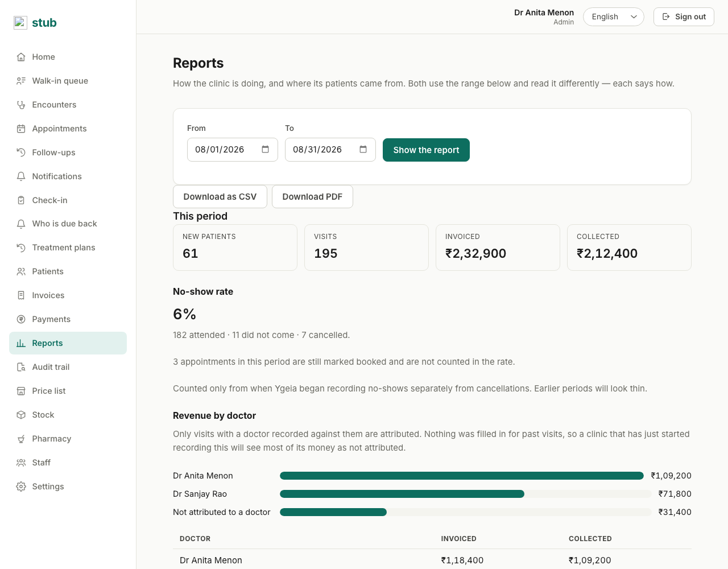The image size is (728, 569).
Task: Open Who is due back page
Action: pyautogui.click(x=68, y=224)
